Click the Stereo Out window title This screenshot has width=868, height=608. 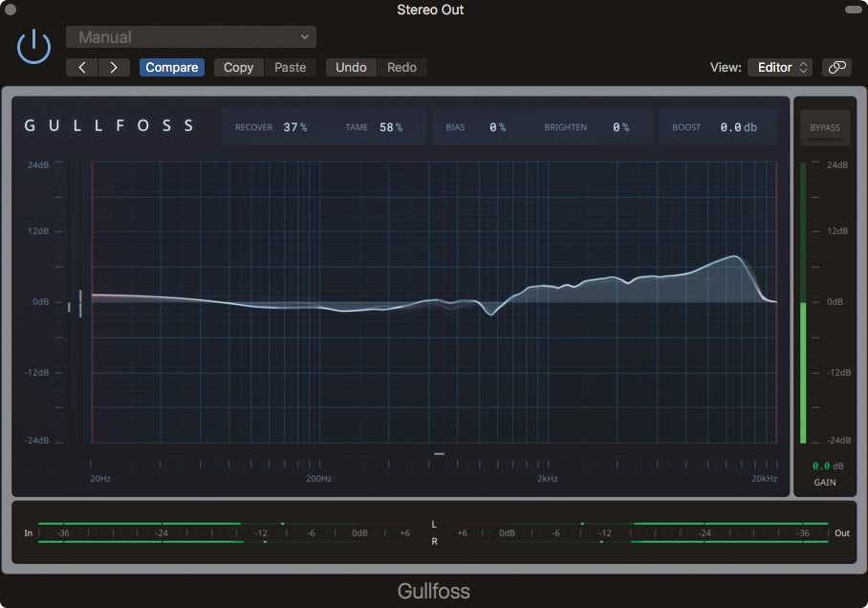[430, 10]
